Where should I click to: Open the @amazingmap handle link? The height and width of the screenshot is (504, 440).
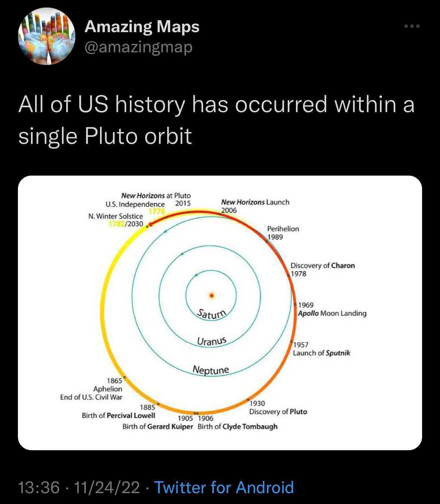coord(138,47)
